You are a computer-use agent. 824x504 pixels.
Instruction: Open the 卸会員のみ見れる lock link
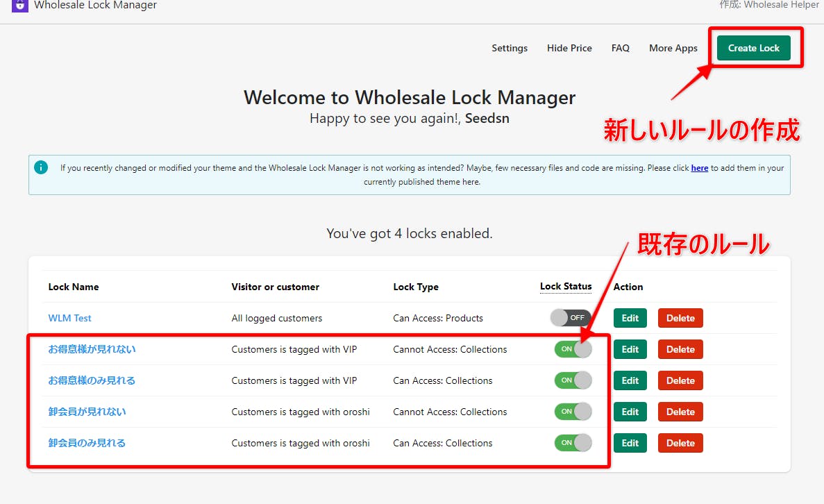(87, 443)
